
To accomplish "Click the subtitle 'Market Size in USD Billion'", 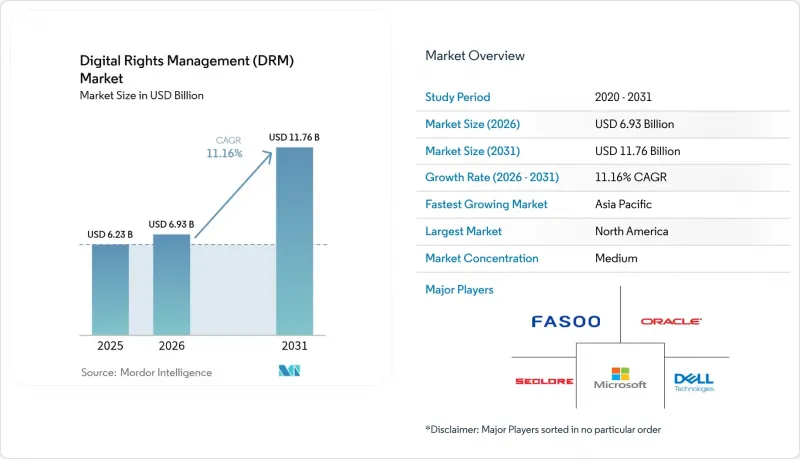I will pos(141,95).
